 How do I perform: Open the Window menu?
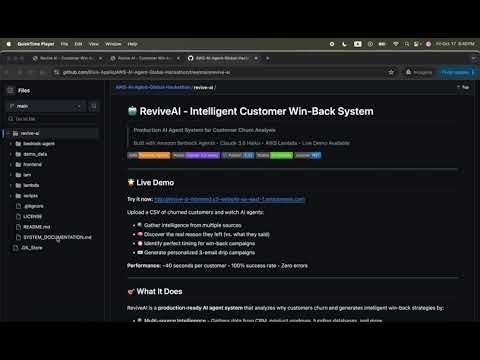[113, 44]
